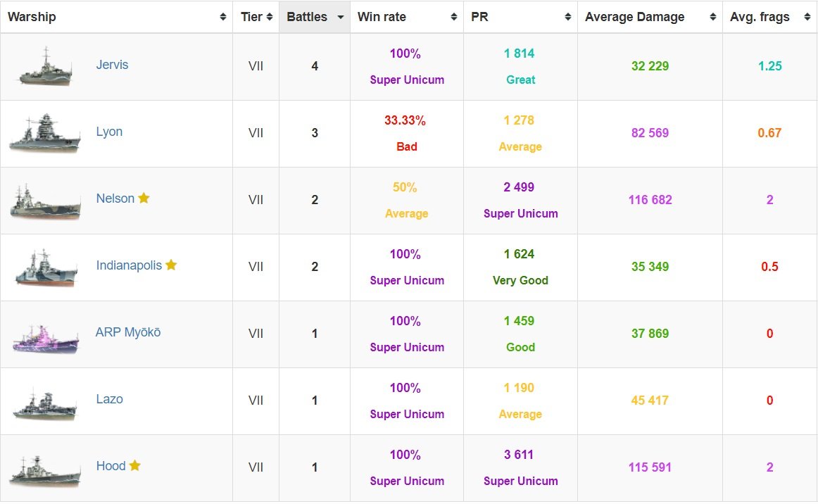Click the PR column header label
The width and height of the screenshot is (818, 504).
[x=479, y=17]
